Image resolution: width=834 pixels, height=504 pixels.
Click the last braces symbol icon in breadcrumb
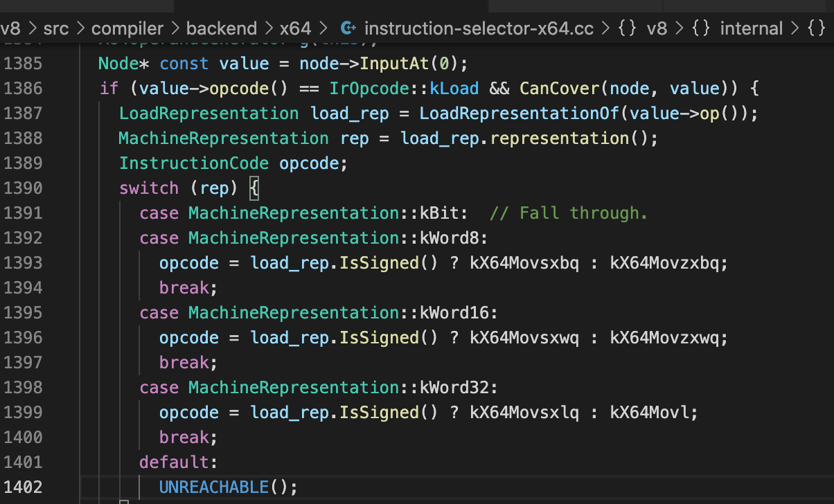pyautogui.click(x=817, y=28)
